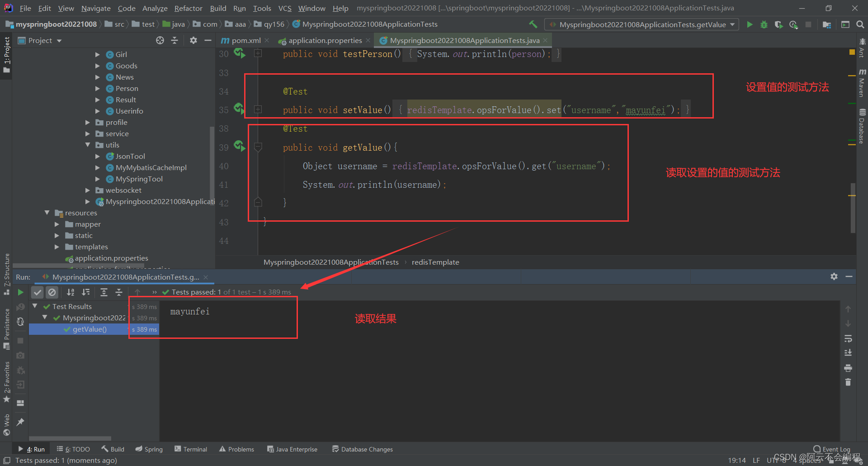Click the redisTemplate breadcrumb below the editor
Screen dimensions: 868x466
(x=435, y=262)
